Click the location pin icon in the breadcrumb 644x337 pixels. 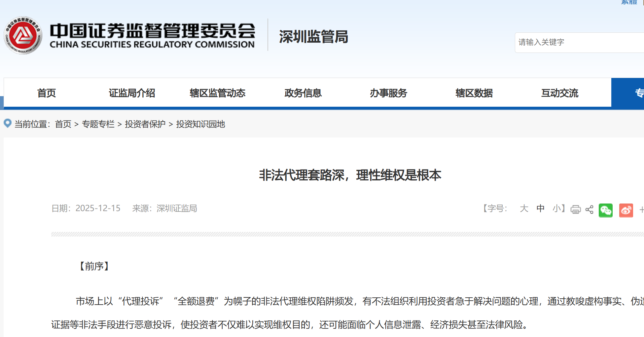pyautogui.click(x=8, y=123)
